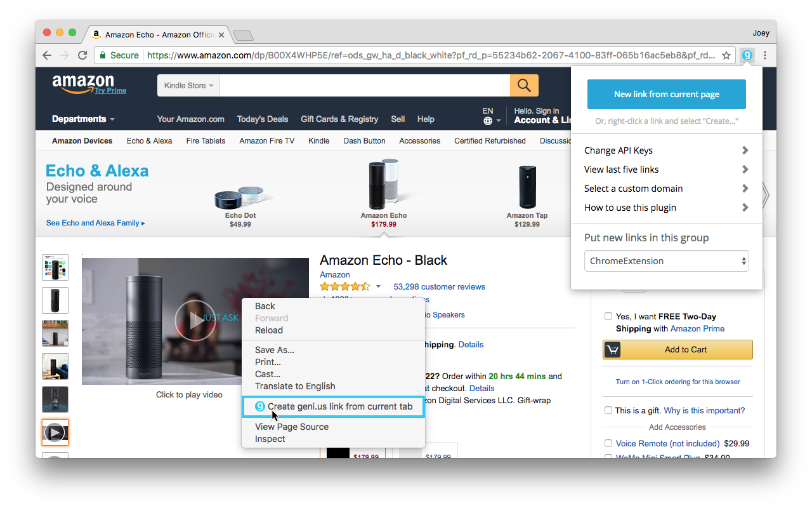The width and height of the screenshot is (812, 508).
Task: Click the Geniuslink extension icon in toolbar
Action: point(748,55)
